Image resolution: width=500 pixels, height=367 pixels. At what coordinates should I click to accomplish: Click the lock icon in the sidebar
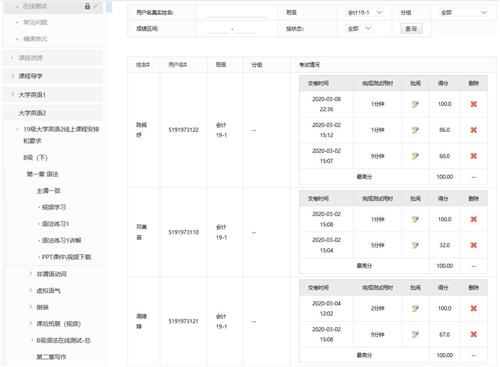[x=87, y=6]
